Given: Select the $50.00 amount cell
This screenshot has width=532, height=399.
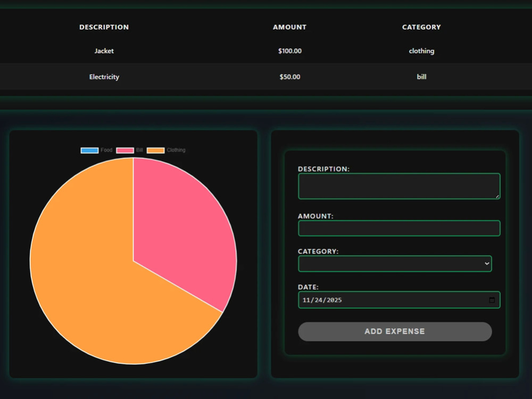Looking at the screenshot, I should tap(290, 77).
